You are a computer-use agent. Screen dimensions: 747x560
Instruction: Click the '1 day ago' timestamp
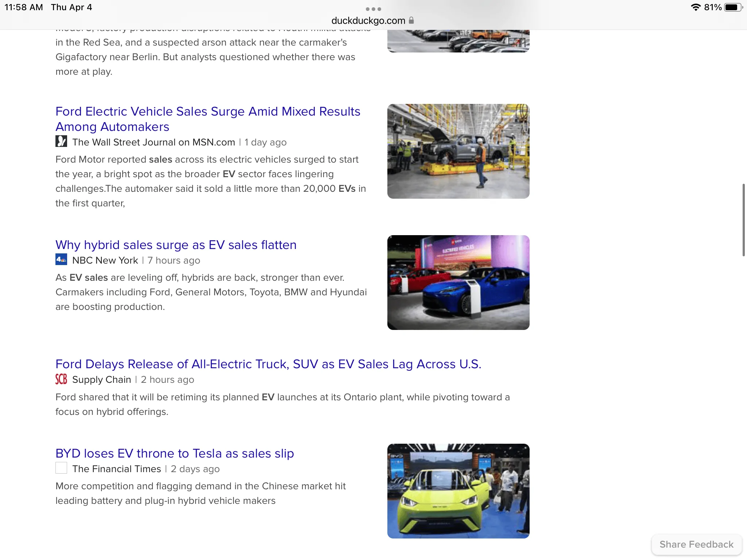coord(266,142)
